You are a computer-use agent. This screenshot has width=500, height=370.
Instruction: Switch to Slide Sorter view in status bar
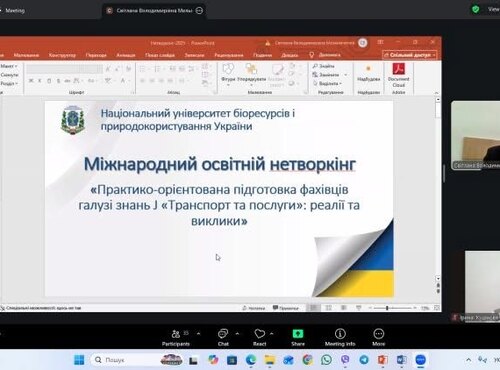pos(328,308)
